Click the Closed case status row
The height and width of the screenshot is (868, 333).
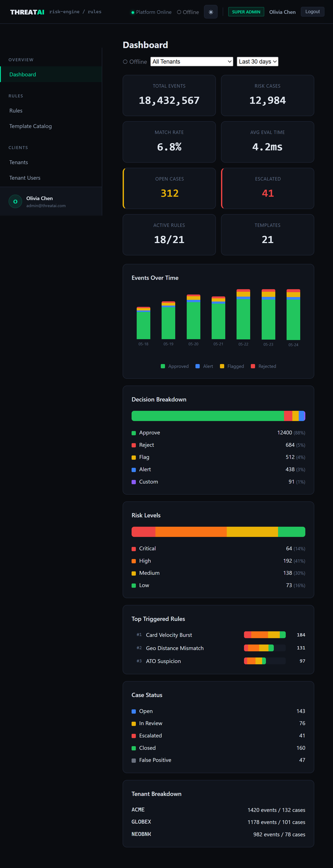218,748
